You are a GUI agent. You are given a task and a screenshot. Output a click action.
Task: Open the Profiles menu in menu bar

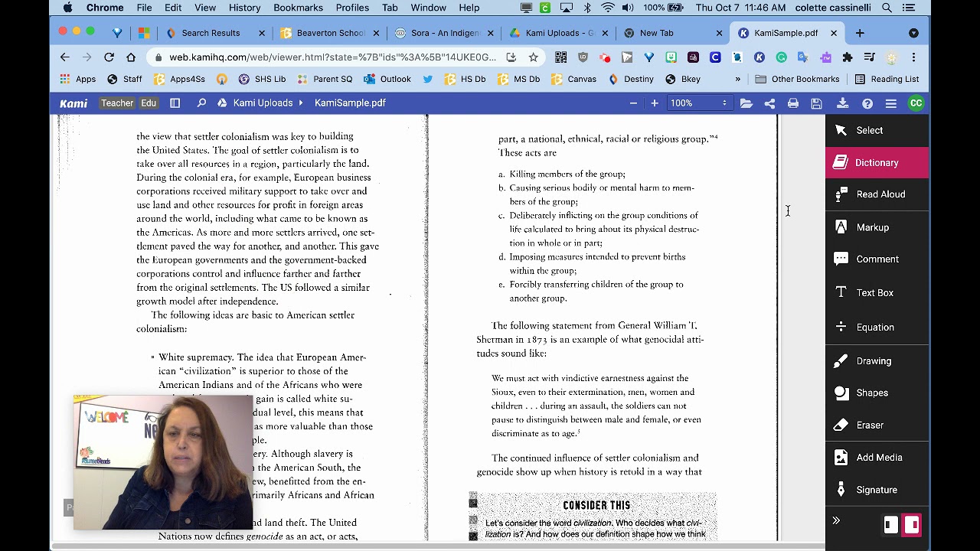coord(352,8)
